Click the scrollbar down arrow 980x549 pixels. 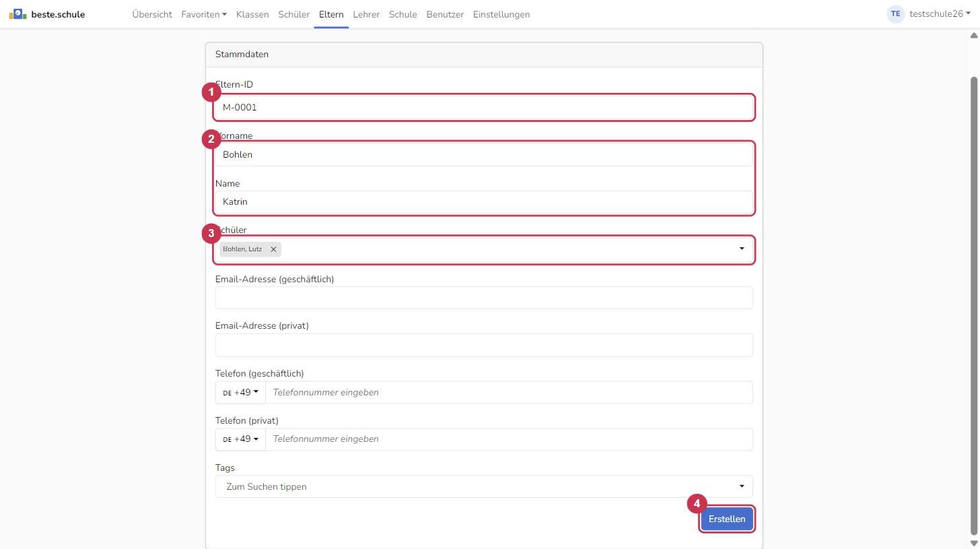tap(973, 543)
